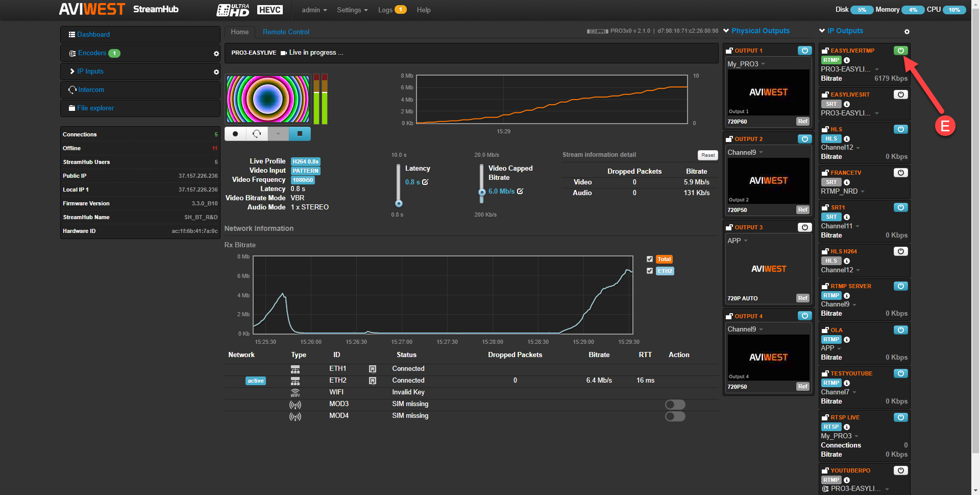980x495 pixels.
Task: Open the Channel11 source dropdown for SRT1
Action: [840, 226]
